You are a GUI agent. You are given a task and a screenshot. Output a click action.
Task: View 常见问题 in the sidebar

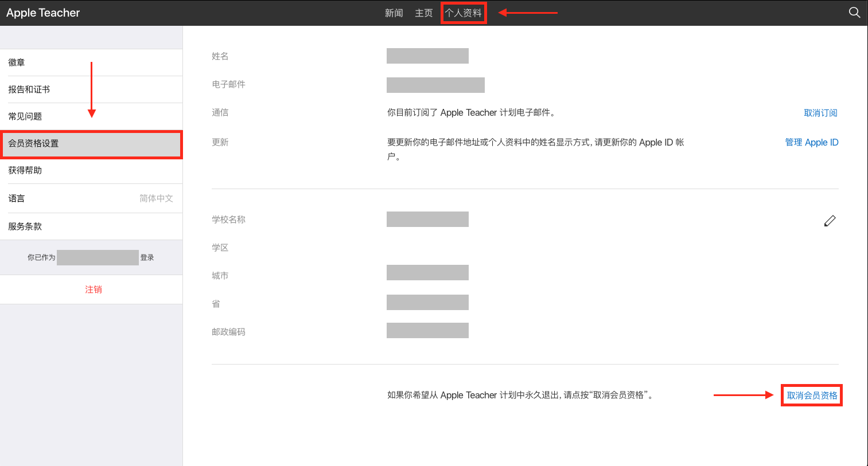[x=91, y=116]
